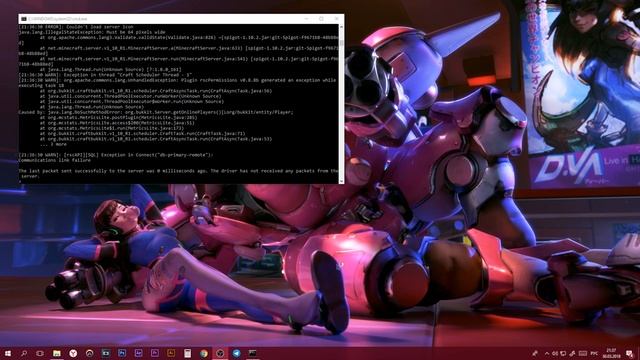Viewport: 640px width, 360px height.
Task: Click the "Couldn't load server icon" error line
Action: (76, 27)
